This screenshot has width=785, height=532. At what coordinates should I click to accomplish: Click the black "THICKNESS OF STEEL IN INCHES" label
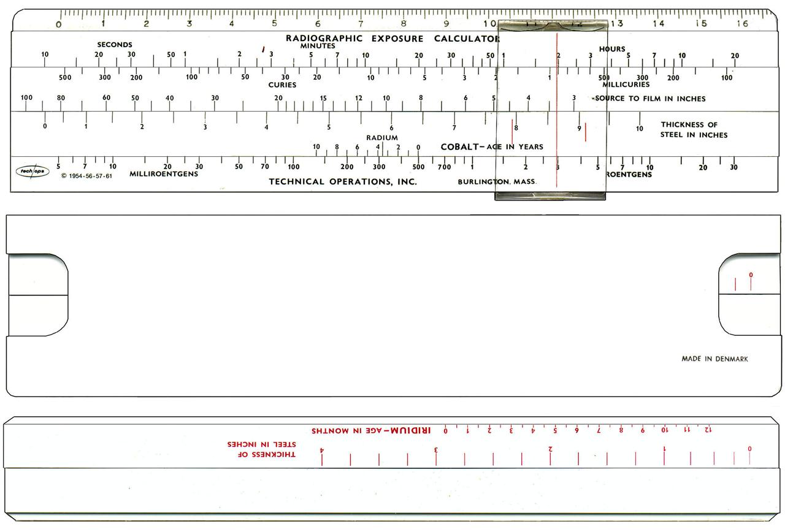[694, 130]
